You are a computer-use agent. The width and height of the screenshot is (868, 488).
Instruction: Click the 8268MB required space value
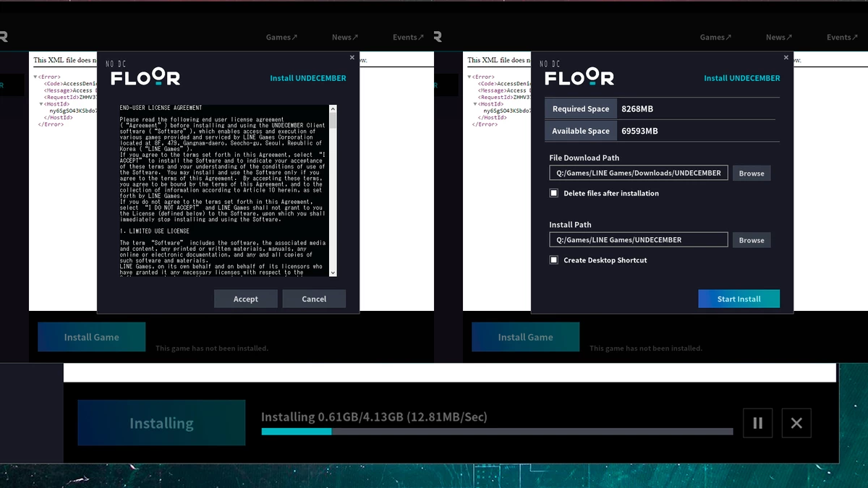637,109
